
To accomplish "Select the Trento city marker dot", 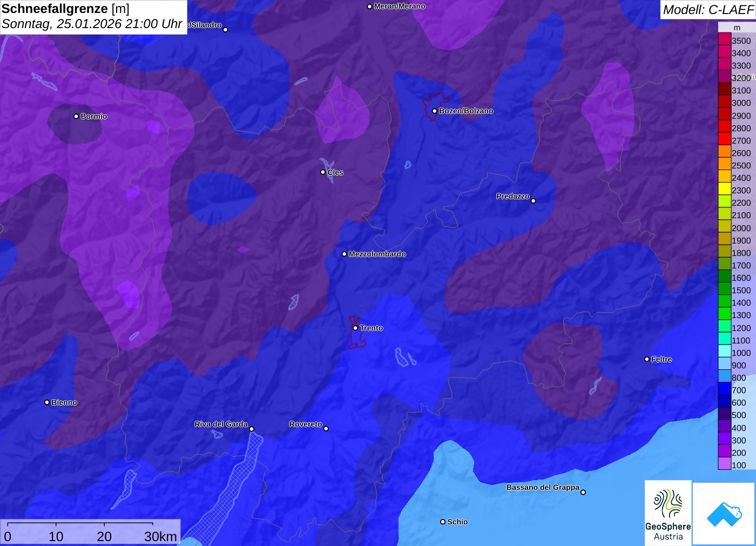I will pos(355,328).
